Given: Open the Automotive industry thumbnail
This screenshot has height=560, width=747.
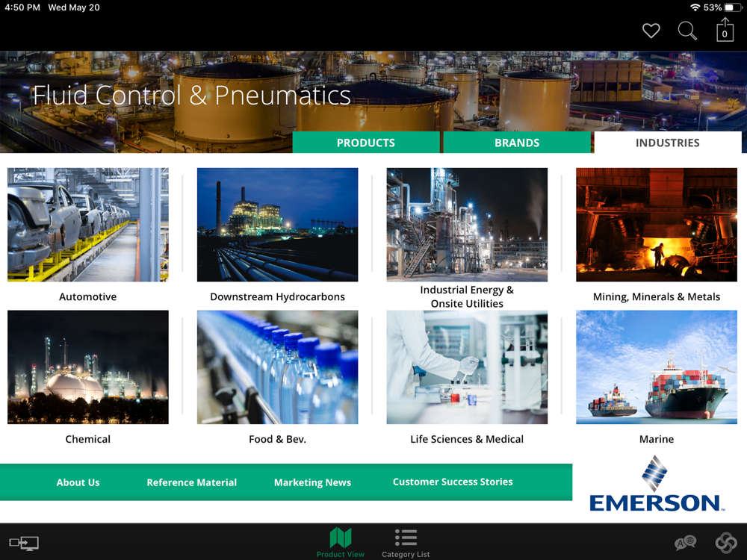Looking at the screenshot, I should tap(88, 225).
